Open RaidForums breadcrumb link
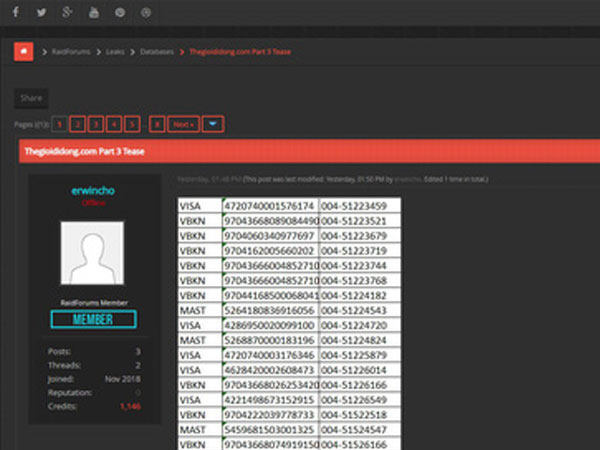 71,52
